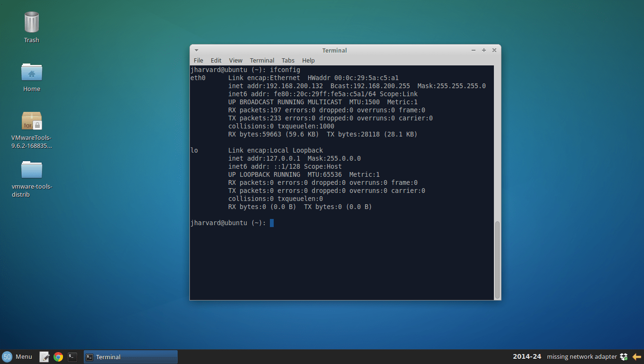Launch a new terminal from the taskbar
The image size is (644, 364).
[x=72, y=356]
